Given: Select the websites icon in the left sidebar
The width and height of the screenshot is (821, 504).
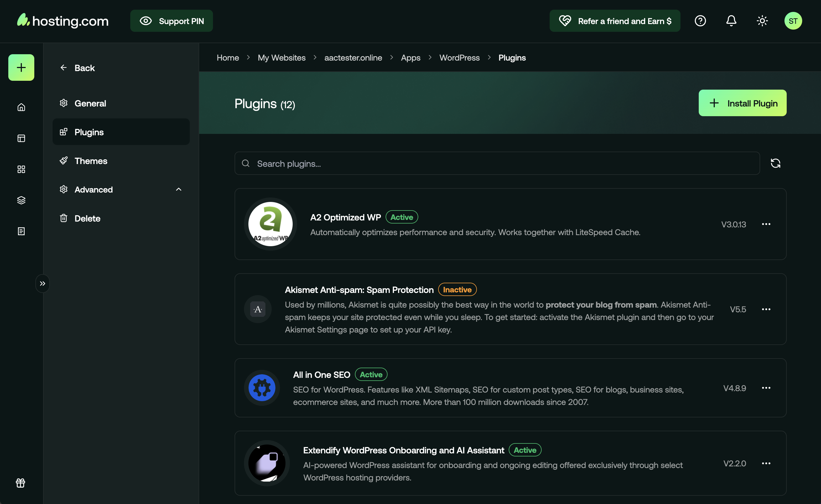Looking at the screenshot, I should 21,138.
